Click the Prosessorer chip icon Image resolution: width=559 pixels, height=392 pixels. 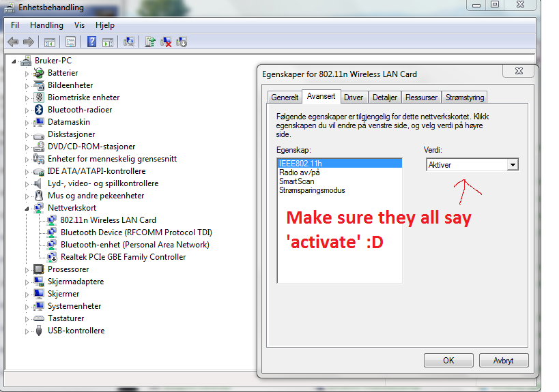tap(39, 269)
